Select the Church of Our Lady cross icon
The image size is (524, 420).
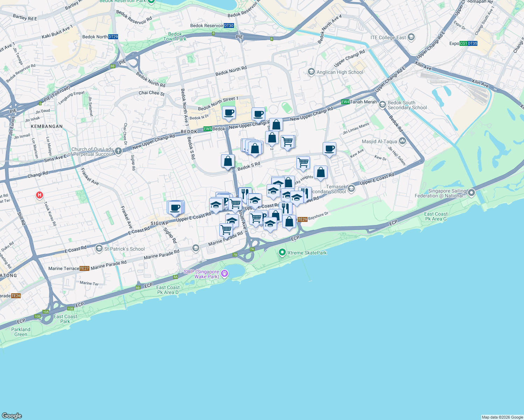click(118, 151)
